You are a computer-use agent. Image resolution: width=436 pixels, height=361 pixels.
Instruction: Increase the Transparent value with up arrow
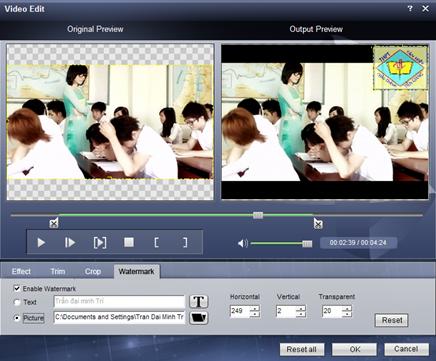point(347,309)
